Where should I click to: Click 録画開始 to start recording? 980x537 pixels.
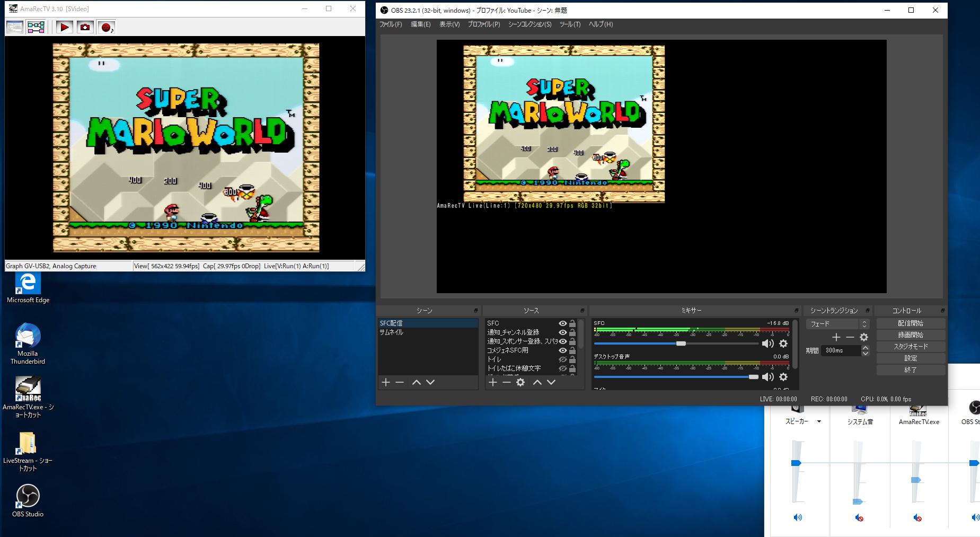911,335
